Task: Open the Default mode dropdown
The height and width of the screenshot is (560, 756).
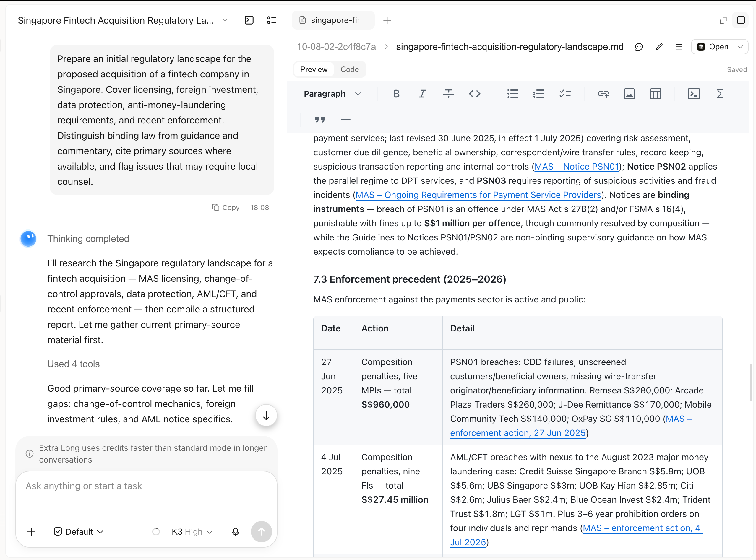Action: [79, 532]
